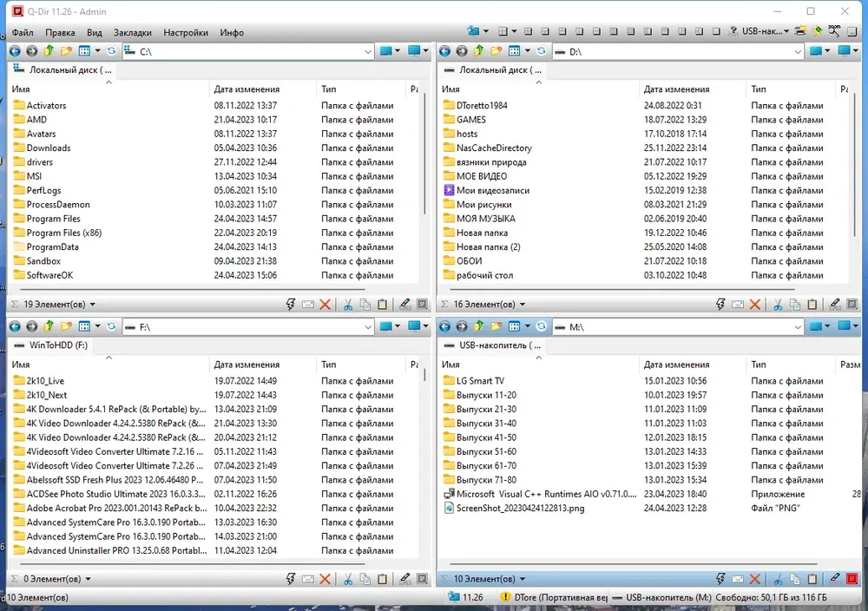The image size is (868, 611).
Task: Click the 11.26 status bar entry
Action: coord(466,597)
